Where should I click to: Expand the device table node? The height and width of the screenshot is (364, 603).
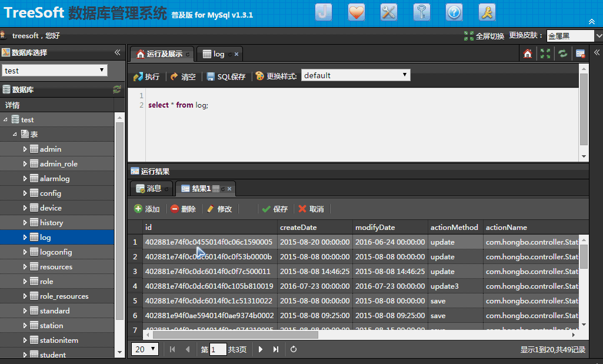coord(25,208)
